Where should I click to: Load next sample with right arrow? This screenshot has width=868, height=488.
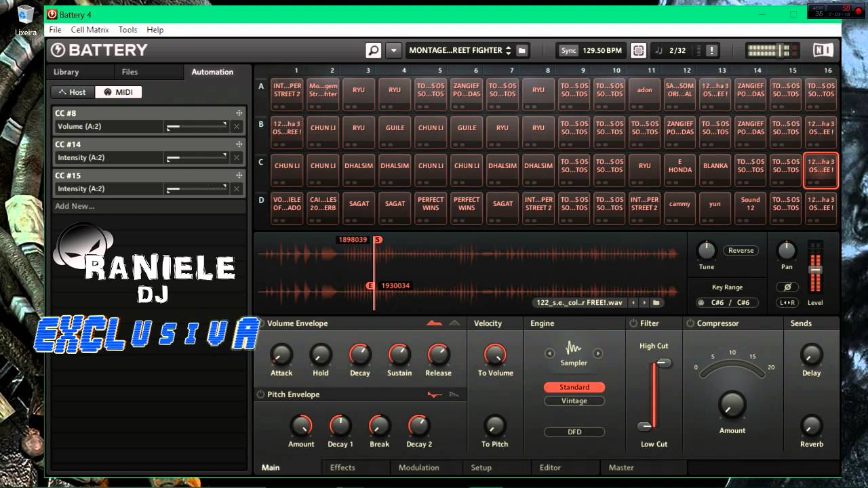pos(644,303)
